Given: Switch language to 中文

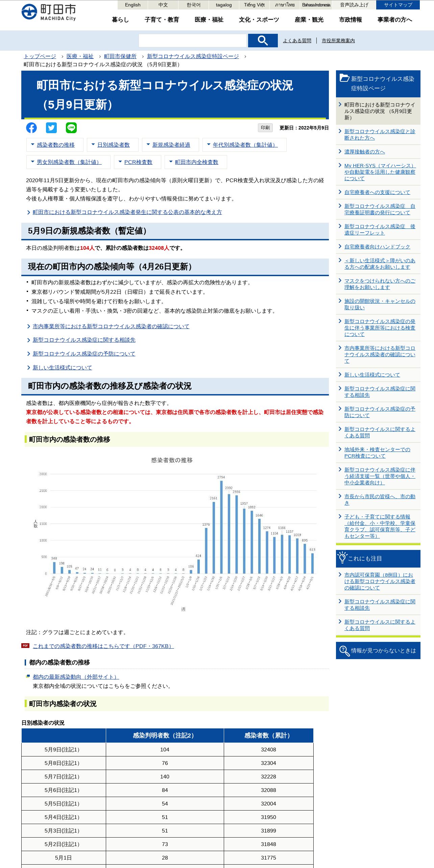Looking at the screenshot, I should [x=163, y=5].
